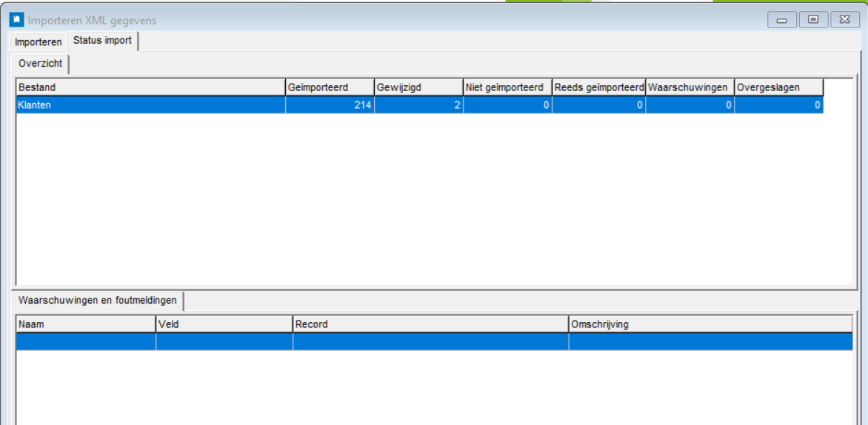Click the Geïmporteerd column header
The height and width of the screenshot is (425, 868).
click(x=330, y=87)
